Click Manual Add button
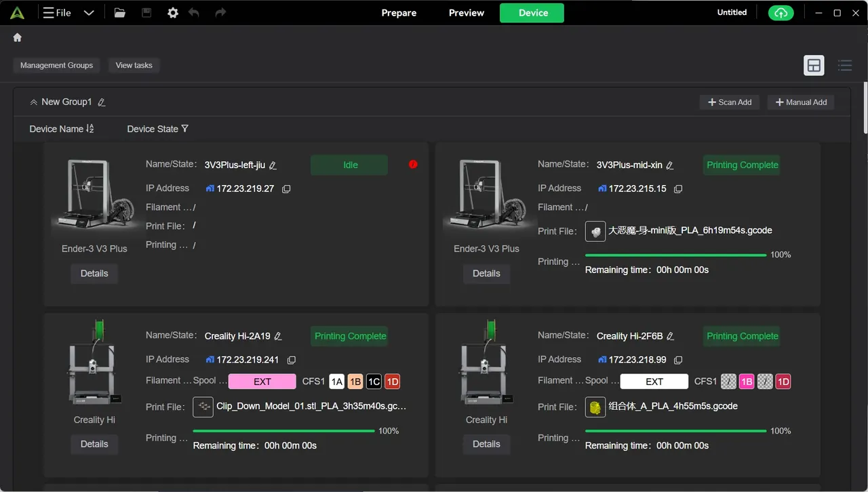 801,102
